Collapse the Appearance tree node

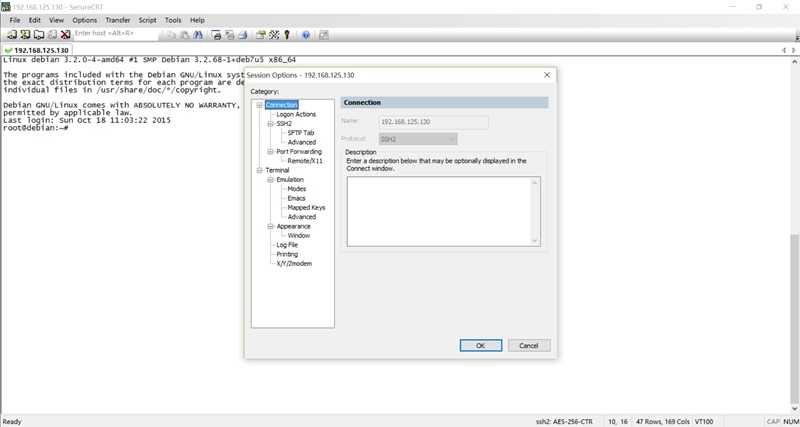tap(270, 226)
